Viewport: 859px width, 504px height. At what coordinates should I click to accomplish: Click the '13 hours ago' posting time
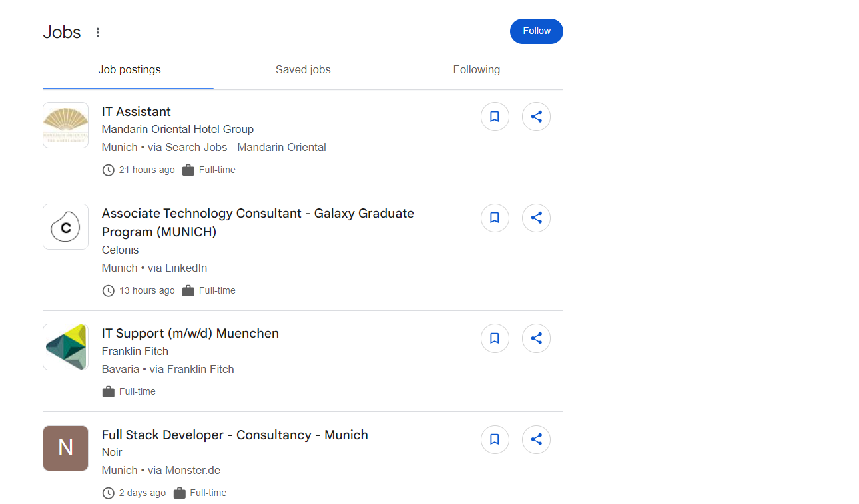146,290
